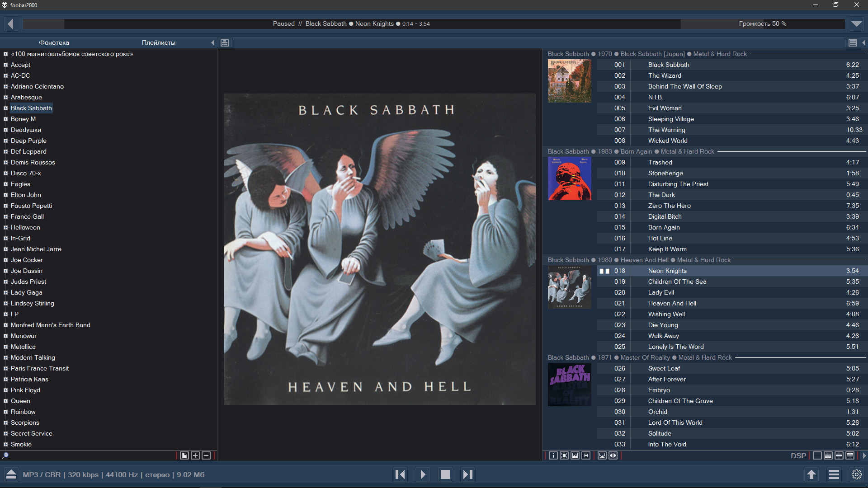
Task: Switch to the Фонотека tab
Action: [x=54, y=42]
